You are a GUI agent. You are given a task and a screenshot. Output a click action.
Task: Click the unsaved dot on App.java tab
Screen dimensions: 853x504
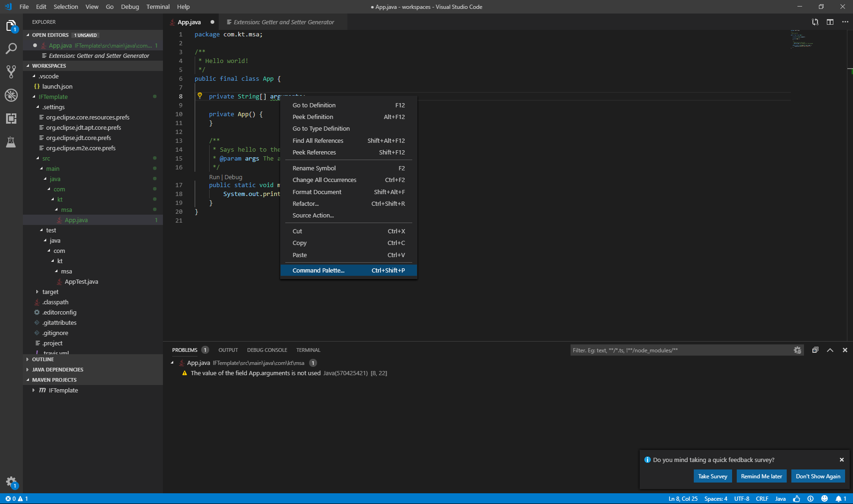click(212, 22)
